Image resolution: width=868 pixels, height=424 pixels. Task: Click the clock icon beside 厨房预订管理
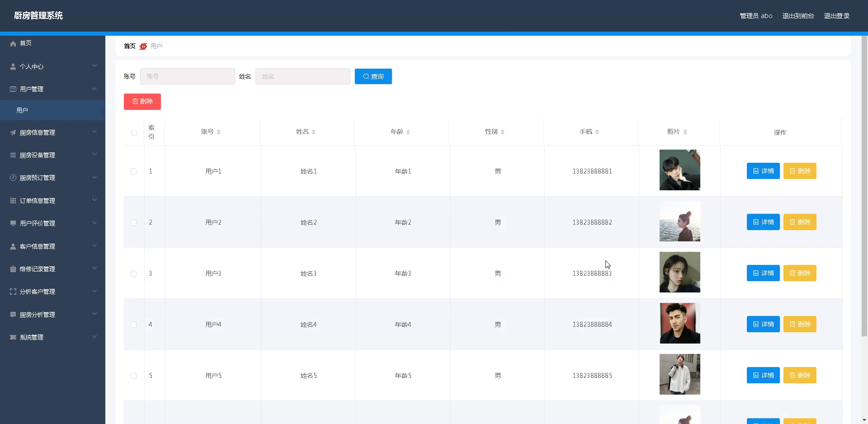[13, 178]
